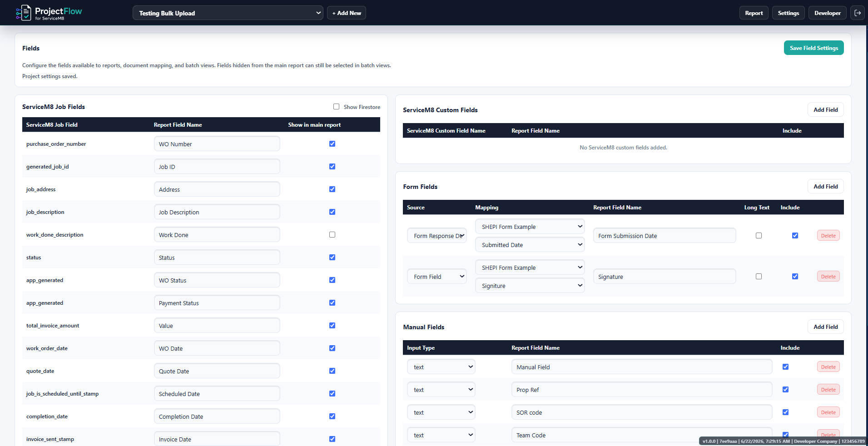Screen dimensions: 868x446
Task: Open the Form Response source dropdown
Action: click(x=437, y=236)
